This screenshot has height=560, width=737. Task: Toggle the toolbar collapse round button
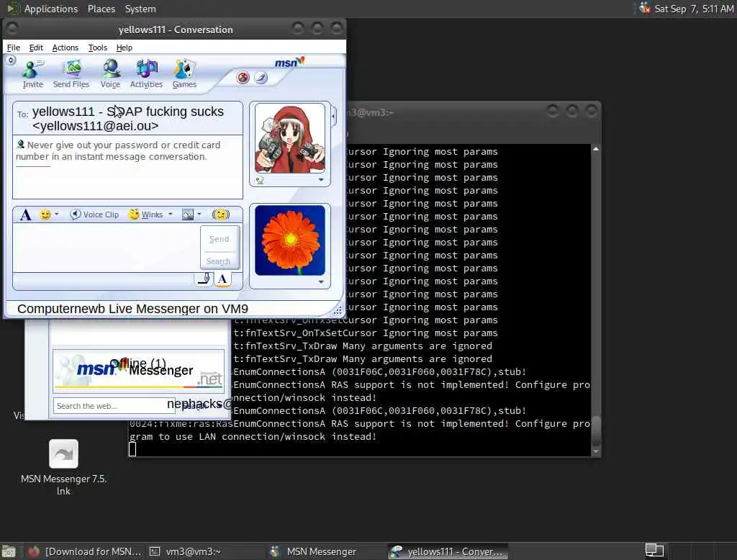[x=11, y=60]
